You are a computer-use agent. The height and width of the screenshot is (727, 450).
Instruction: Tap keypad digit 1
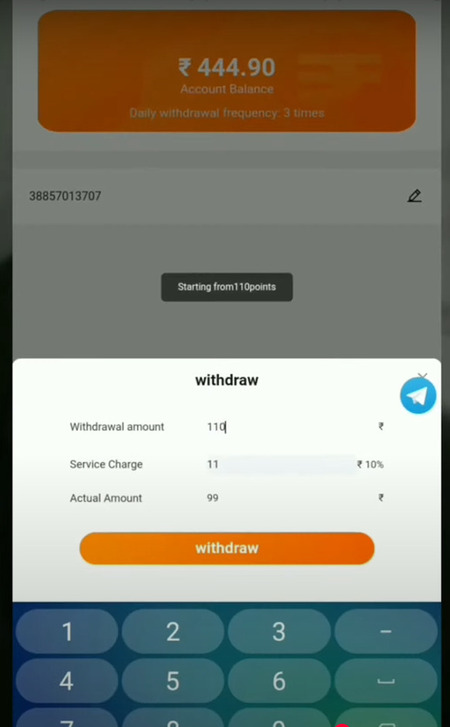pos(67,631)
